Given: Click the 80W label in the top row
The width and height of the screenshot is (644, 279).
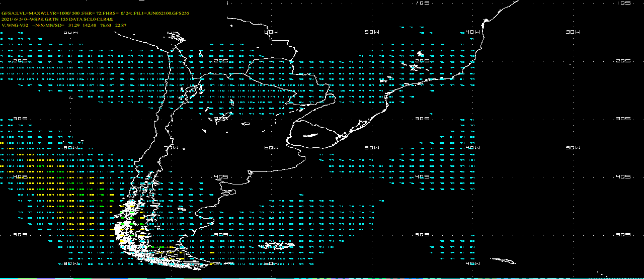Looking at the screenshot, I should click(70, 32).
